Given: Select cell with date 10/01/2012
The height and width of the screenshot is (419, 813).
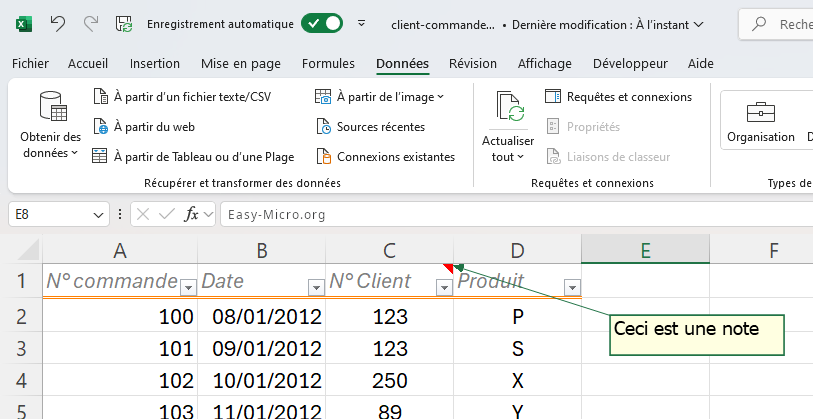Looking at the screenshot, I should tap(261, 380).
